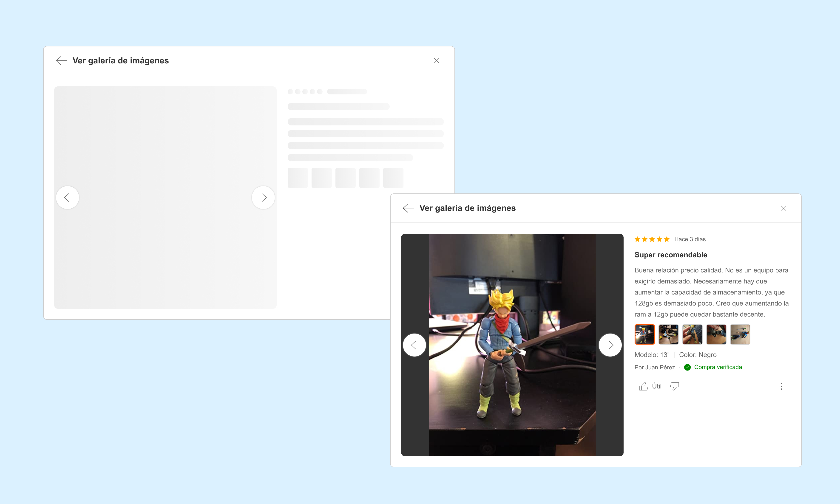Select the previous image arrow on the photo
Viewport: 840px width, 504px height.
pyautogui.click(x=414, y=345)
